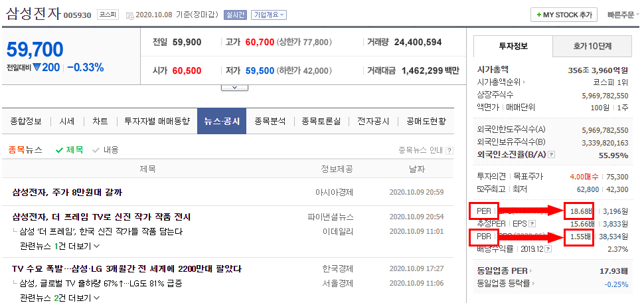644x303 pixels.
Task: Open article 삼성전자, 더 프레임 TV로 신진 작가
Action: tap(102, 217)
